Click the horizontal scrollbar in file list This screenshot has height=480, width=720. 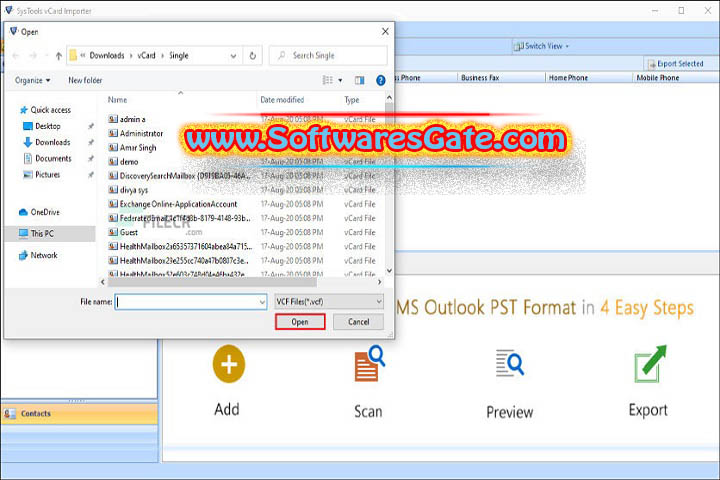[212, 282]
